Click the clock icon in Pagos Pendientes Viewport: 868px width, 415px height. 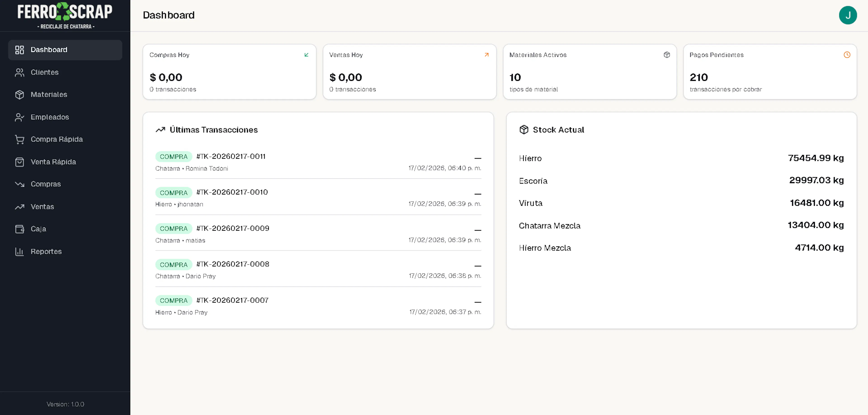pyautogui.click(x=847, y=55)
